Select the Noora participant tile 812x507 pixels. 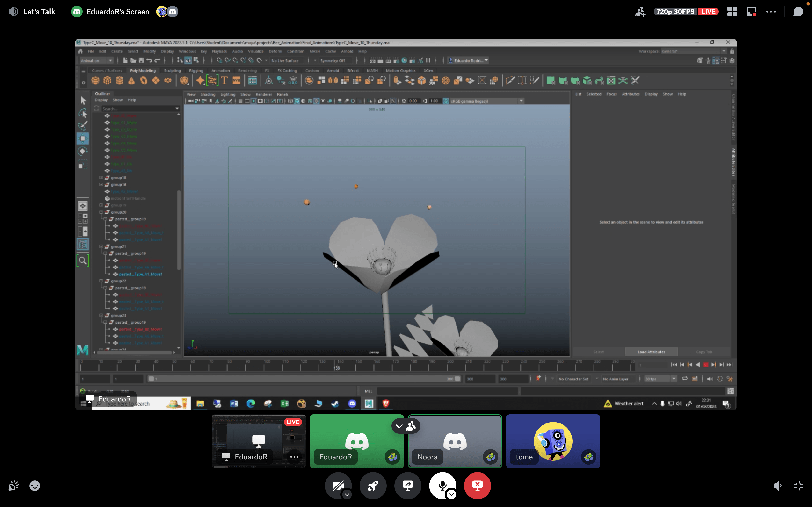pos(455,441)
